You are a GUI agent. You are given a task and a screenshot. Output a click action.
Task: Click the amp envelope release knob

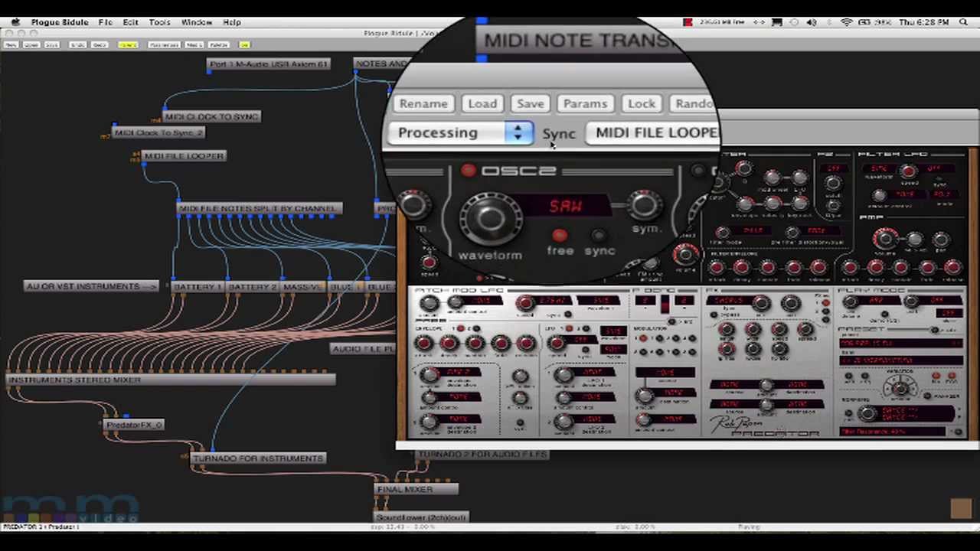tap(952, 267)
